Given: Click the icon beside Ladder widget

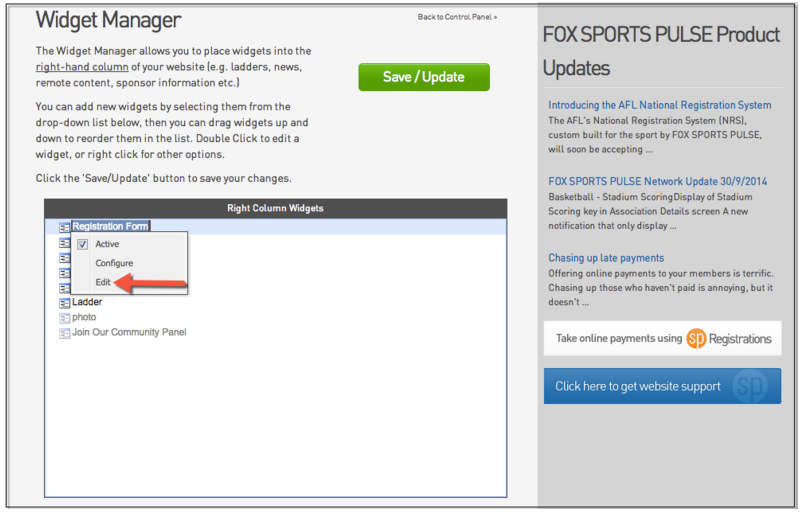Looking at the screenshot, I should coord(64,303).
